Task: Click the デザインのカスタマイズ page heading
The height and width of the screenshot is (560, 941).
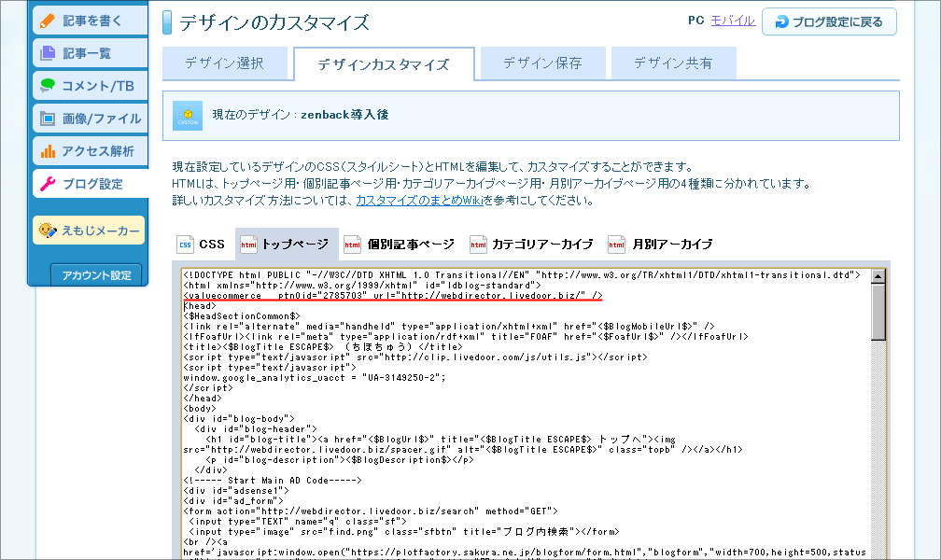Action: 274,22
